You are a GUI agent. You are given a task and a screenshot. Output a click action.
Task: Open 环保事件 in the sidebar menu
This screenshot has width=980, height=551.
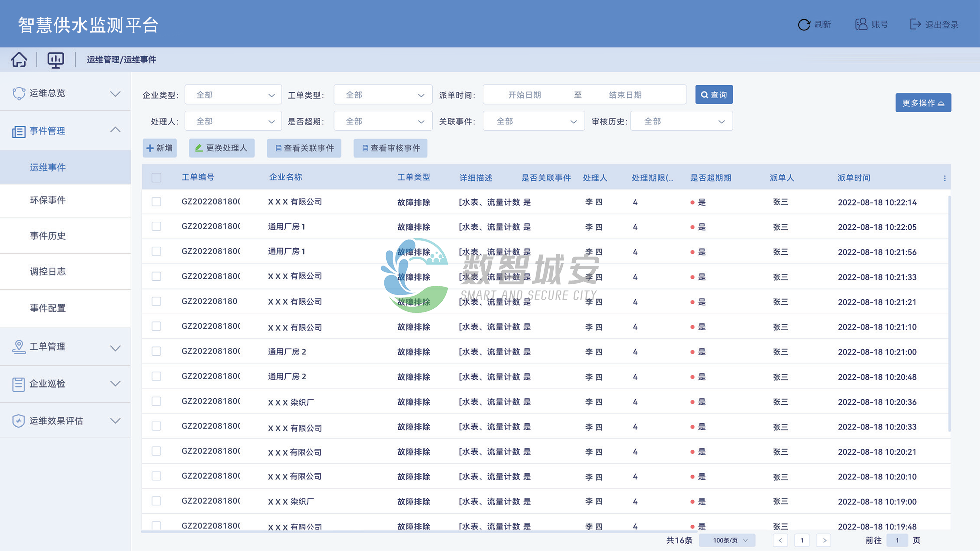click(48, 200)
